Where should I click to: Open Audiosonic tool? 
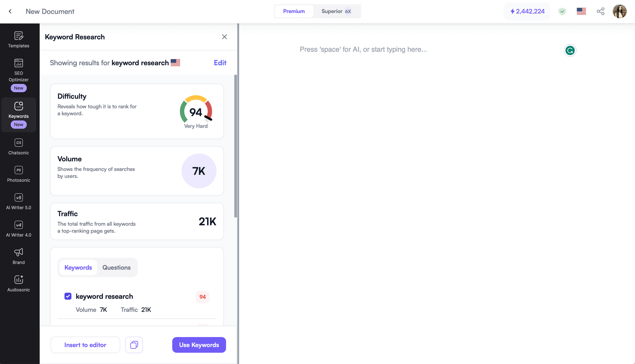[x=18, y=283]
